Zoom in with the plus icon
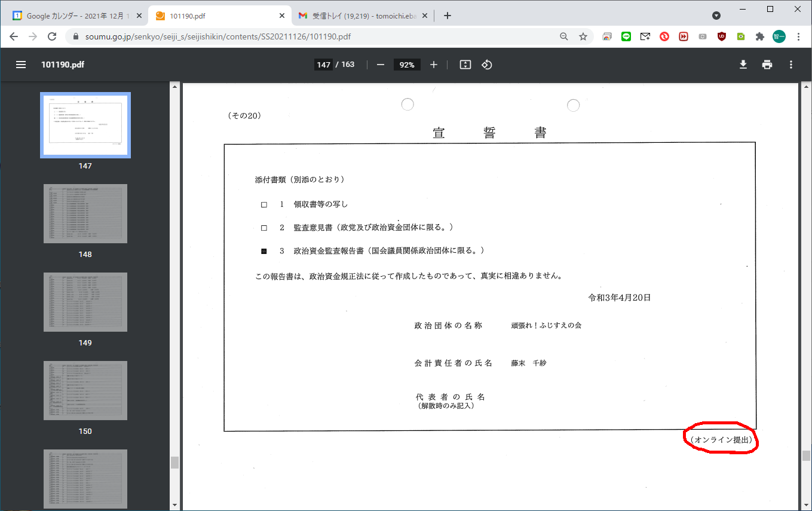The image size is (812, 511). (434, 65)
